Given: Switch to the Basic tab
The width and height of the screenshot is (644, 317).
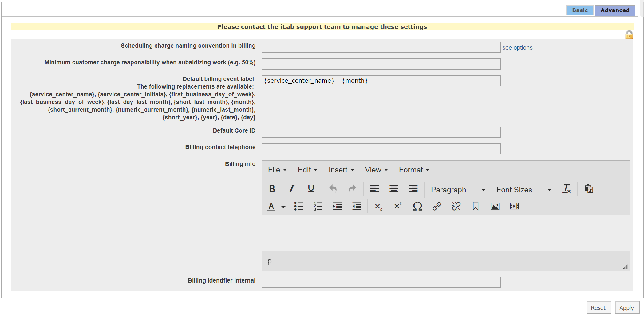Looking at the screenshot, I should [580, 10].
